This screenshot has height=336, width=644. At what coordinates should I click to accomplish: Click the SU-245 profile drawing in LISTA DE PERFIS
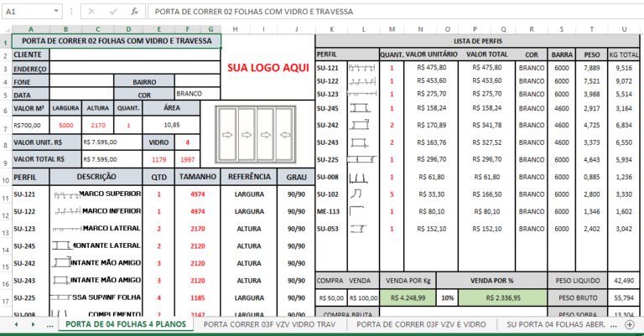tap(361, 108)
